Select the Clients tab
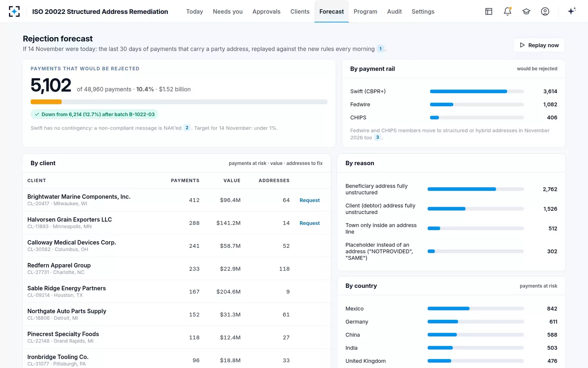The image size is (588, 368). (300, 11)
